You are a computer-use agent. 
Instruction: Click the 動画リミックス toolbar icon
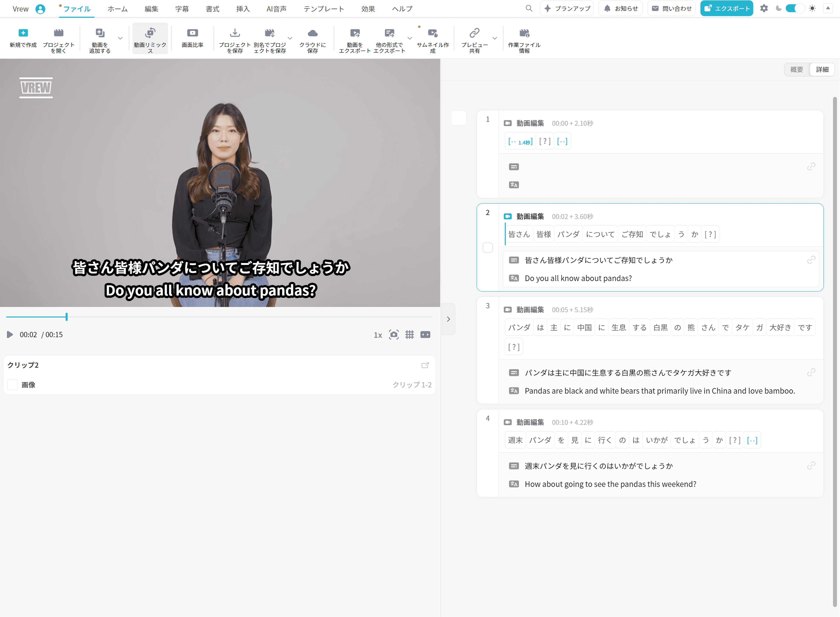click(x=150, y=33)
